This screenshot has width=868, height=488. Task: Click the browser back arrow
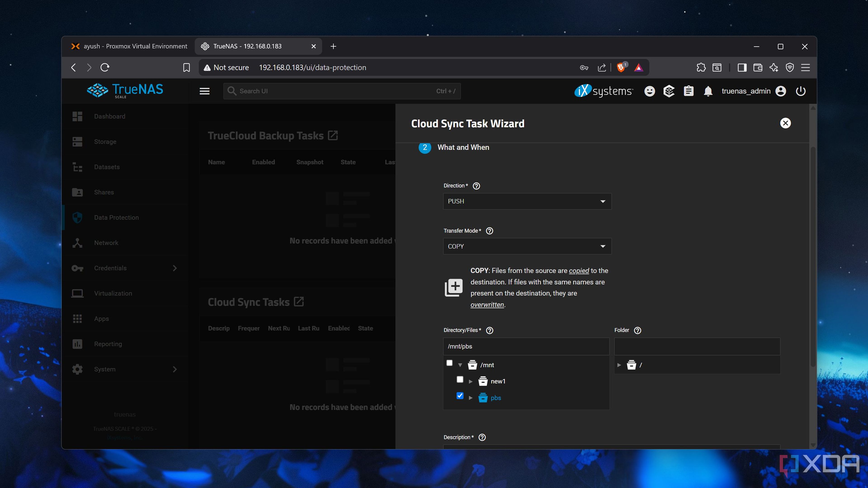click(x=73, y=67)
